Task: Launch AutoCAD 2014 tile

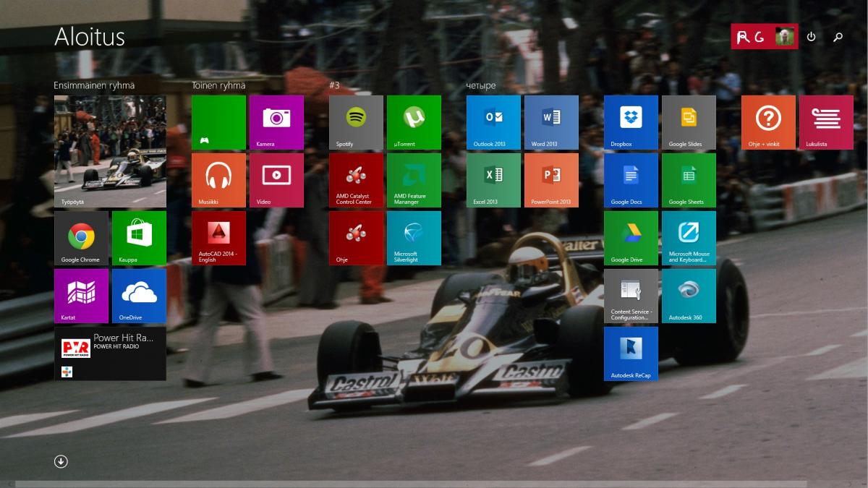Action: [218, 238]
